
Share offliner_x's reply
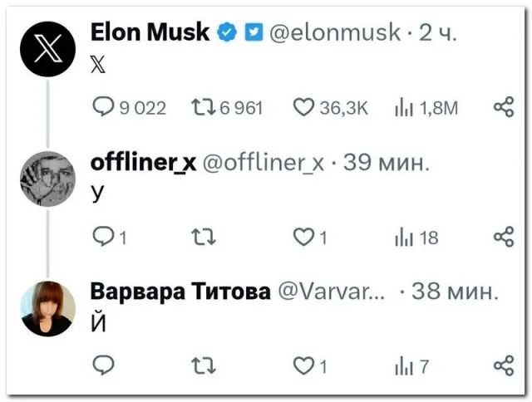504,238
